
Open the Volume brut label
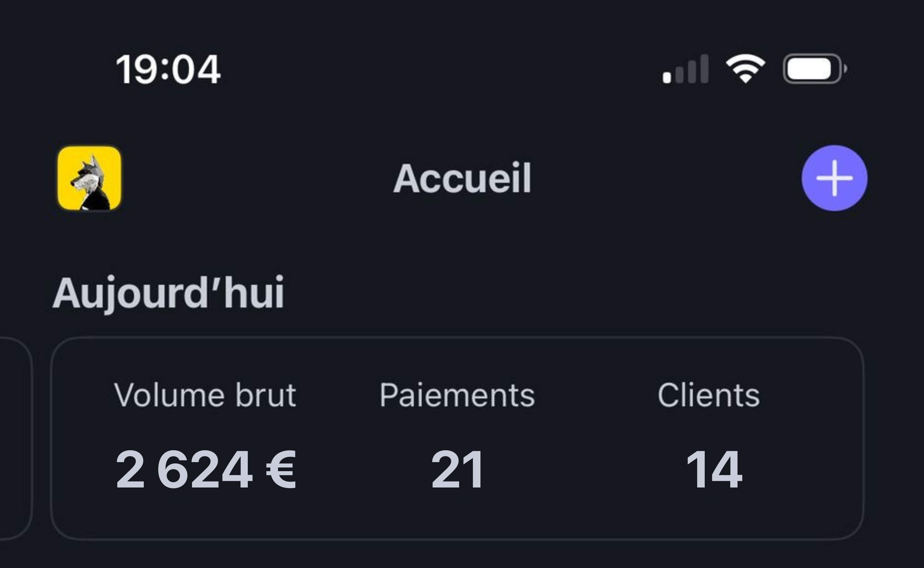205,395
